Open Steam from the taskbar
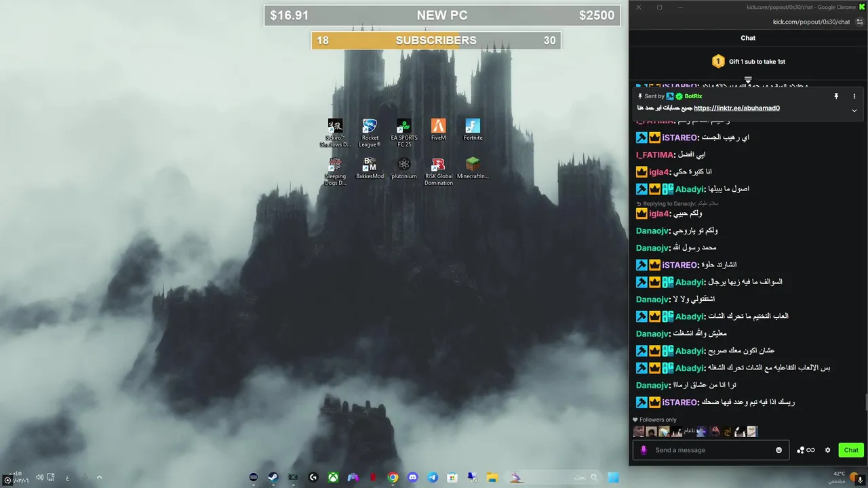Screen dimensions: 868x488 point(273,477)
